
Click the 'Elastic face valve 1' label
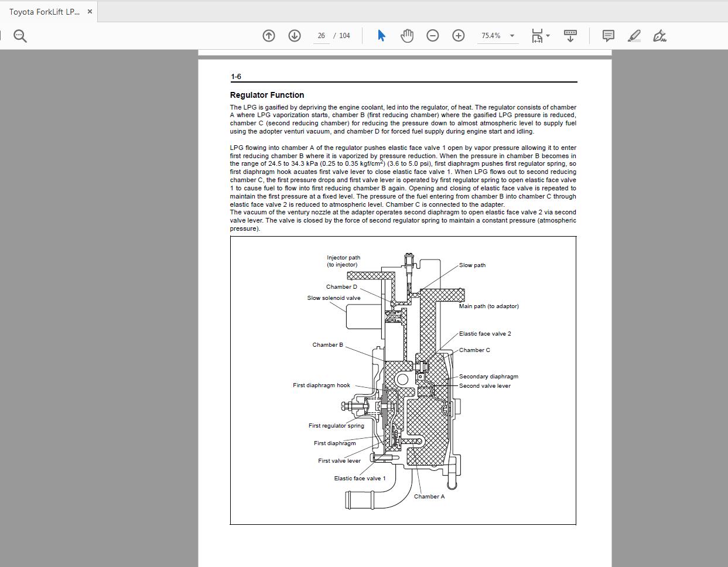360,479
